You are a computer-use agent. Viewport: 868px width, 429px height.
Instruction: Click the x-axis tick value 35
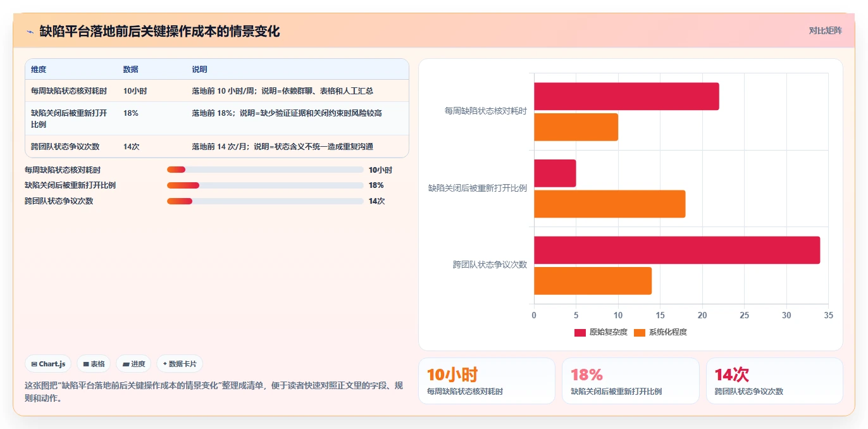[x=829, y=315]
